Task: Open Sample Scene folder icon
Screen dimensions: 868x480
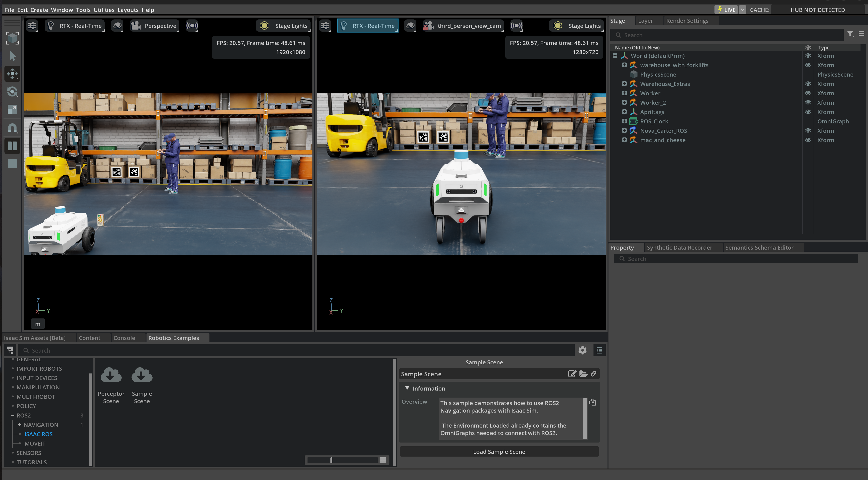Action: point(583,373)
